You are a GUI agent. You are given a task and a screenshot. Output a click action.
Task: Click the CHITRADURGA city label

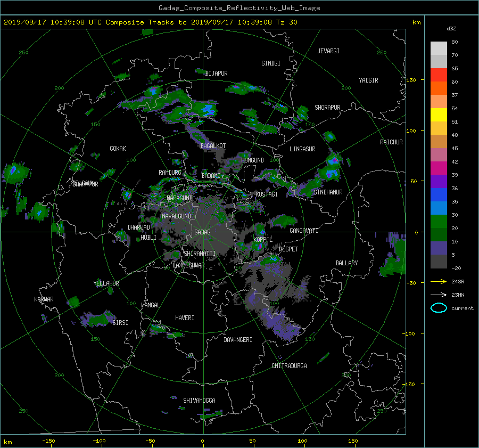[289, 366]
